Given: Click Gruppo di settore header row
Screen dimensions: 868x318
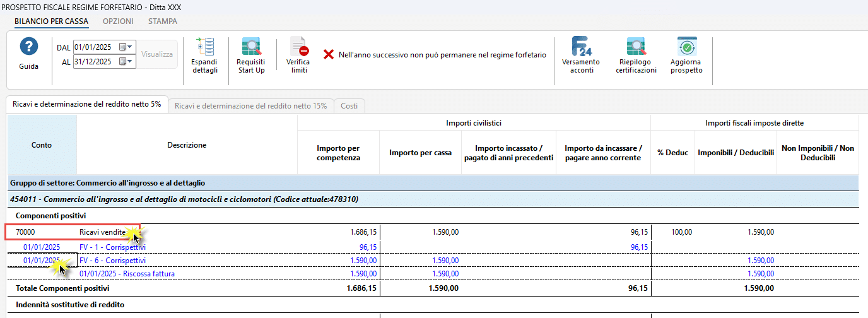Looking at the screenshot, I should [433, 183].
